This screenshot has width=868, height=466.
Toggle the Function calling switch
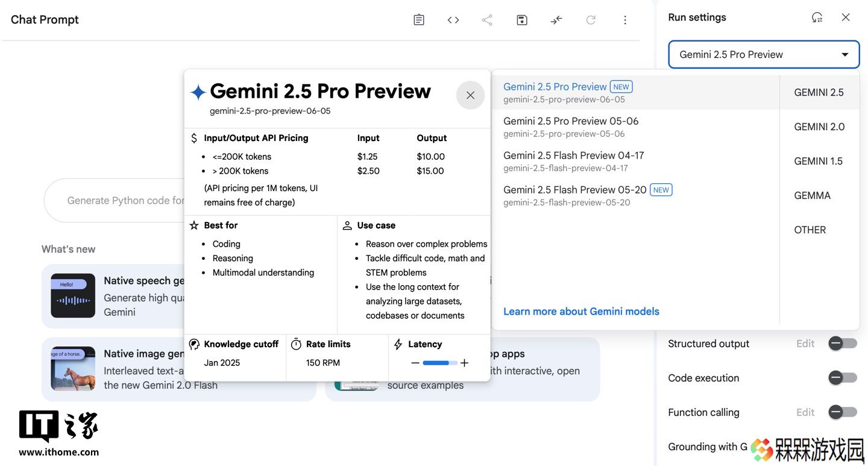point(842,412)
